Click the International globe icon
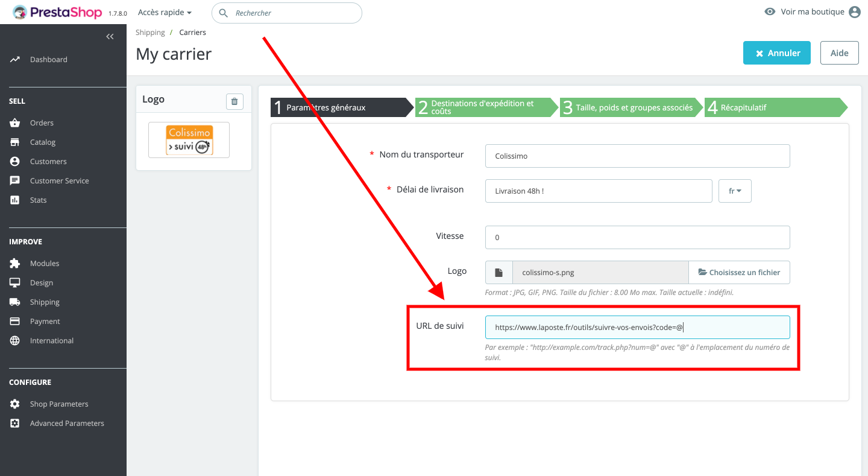868x476 pixels. [15, 341]
